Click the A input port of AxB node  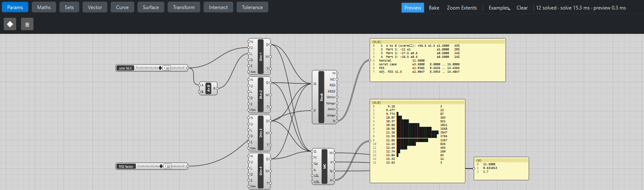tap(199, 85)
